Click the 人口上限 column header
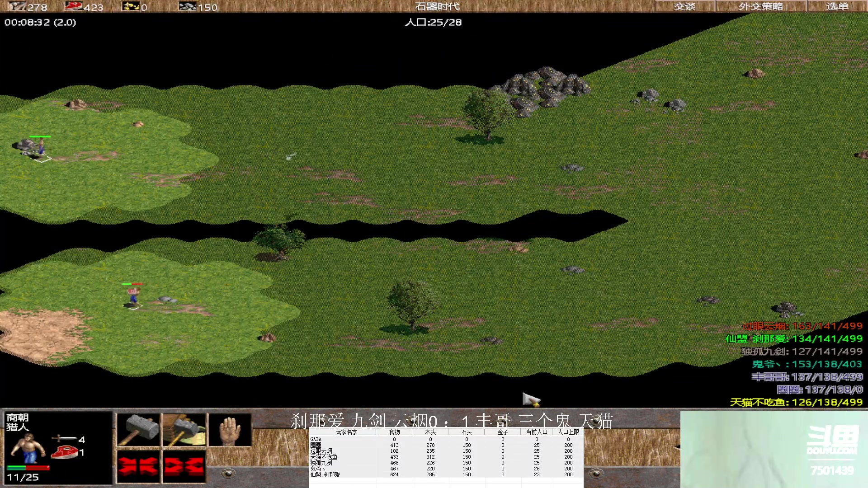The height and width of the screenshot is (488, 868). pyautogui.click(x=568, y=432)
